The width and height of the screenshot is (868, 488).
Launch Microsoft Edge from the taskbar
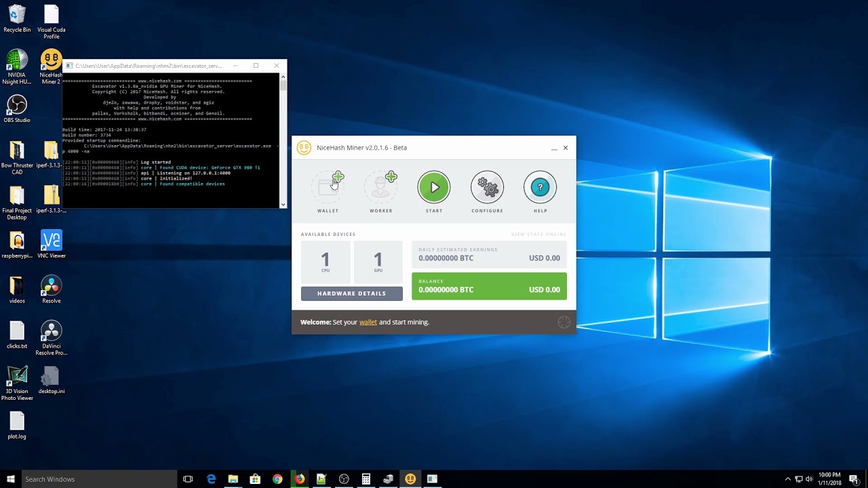[211, 479]
